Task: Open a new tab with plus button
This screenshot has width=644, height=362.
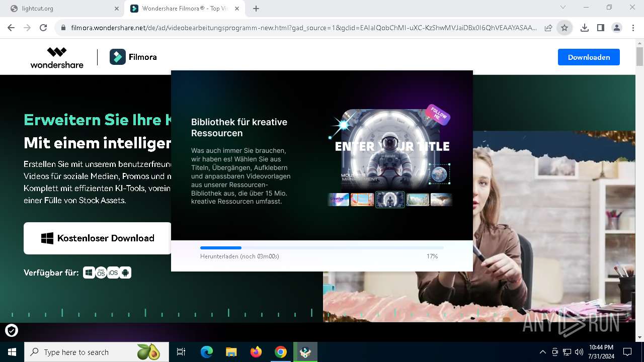Action: [256, 9]
